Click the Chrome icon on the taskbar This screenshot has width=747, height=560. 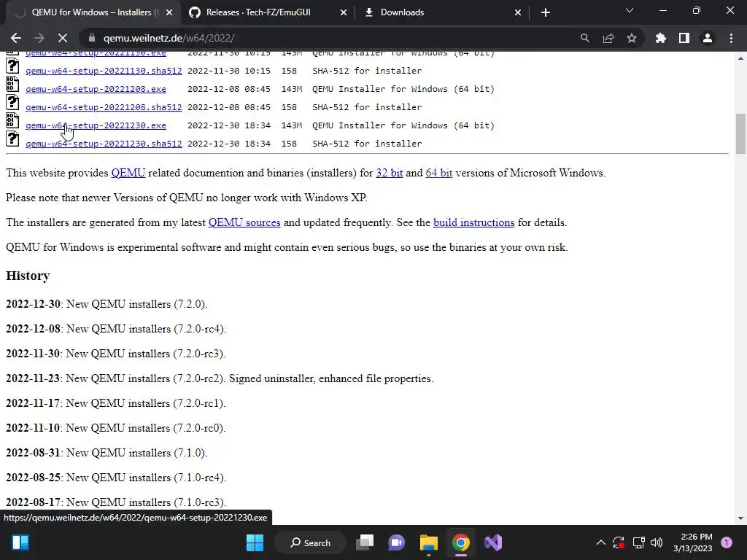coord(461,542)
